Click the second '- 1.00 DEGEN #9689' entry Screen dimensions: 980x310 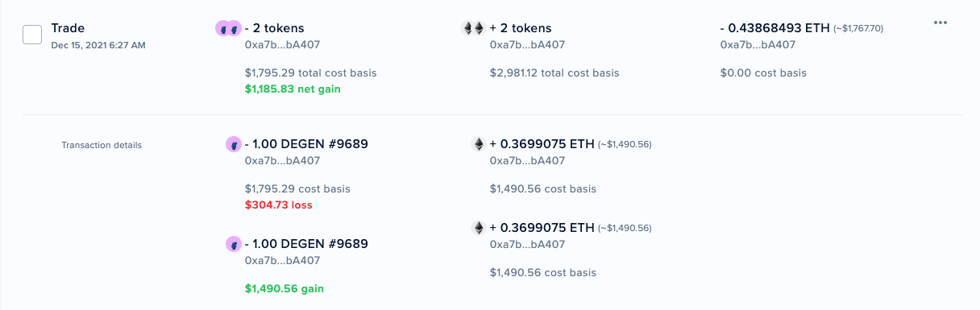point(306,243)
